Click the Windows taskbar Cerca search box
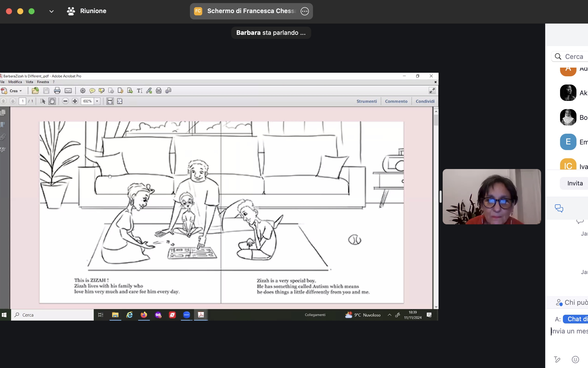The image size is (588, 368). [x=52, y=315]
